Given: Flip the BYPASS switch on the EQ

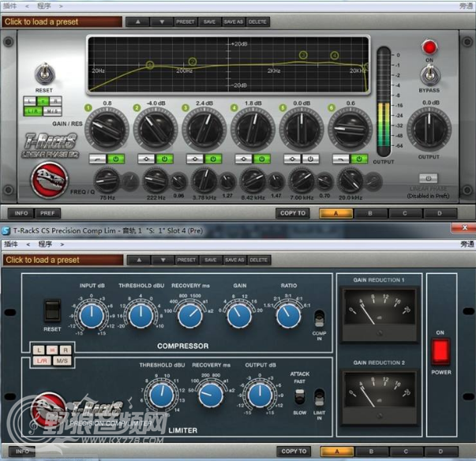Looking at the screenshot, I should pos(429,75).
